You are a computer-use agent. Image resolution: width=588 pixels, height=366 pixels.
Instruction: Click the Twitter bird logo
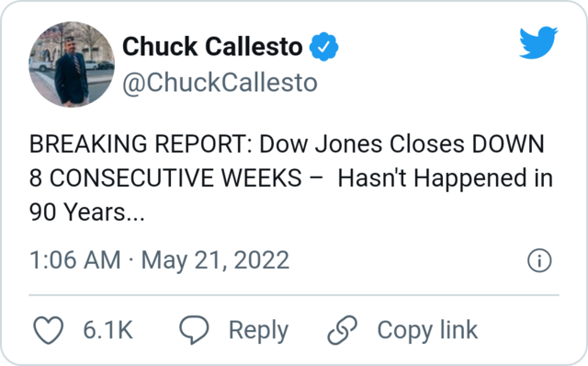click(x=538, y=43)
